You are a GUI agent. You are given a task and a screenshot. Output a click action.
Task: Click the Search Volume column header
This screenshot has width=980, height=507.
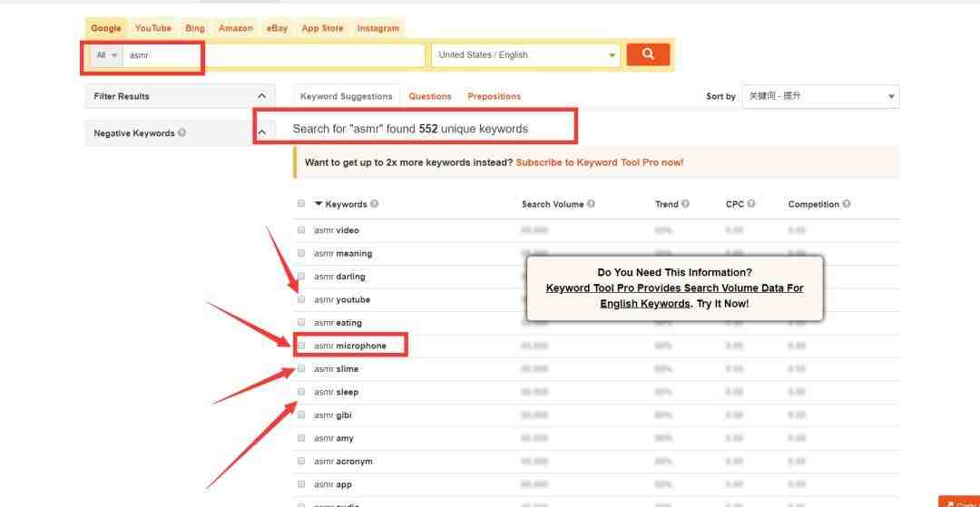tap(553, 204)
